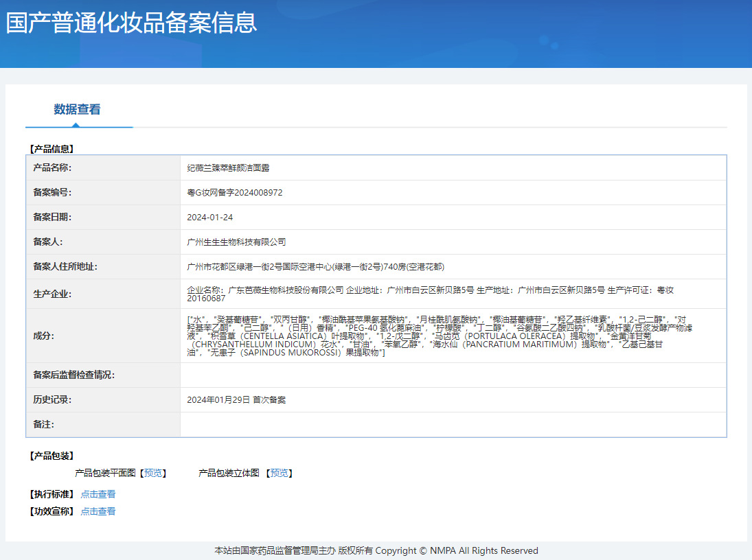Click the 【产品信息】 section heading

point(52,148)
